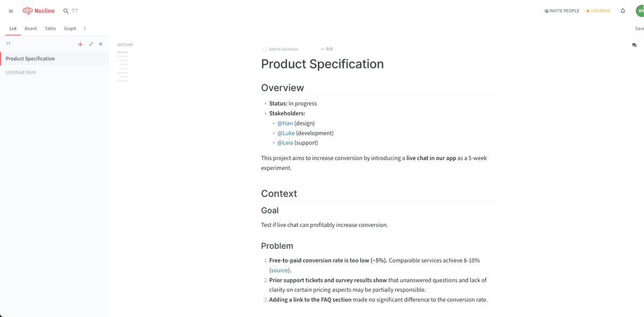Viewport: 644px width, 317px height.
Task: Click the Upgrade star button
Action: pos(598,11)
